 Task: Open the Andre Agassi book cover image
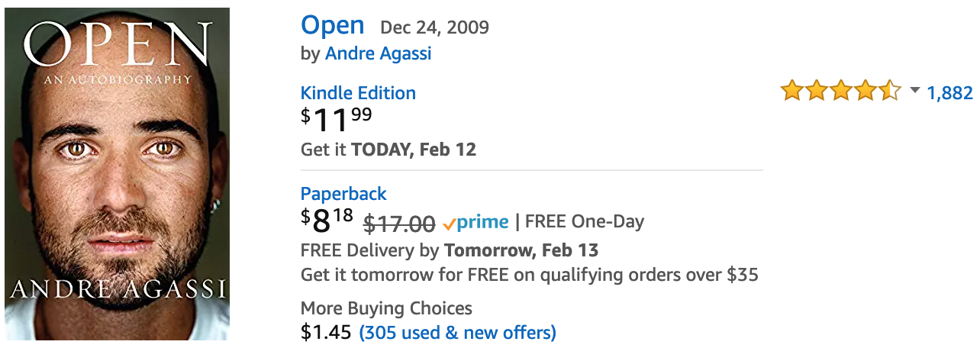pos(117,174)
